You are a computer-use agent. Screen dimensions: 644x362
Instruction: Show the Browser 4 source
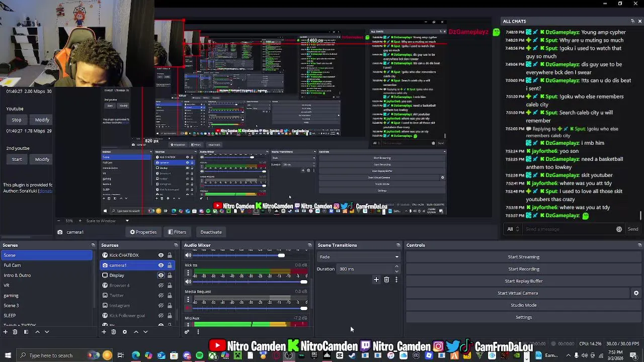pos(161,286)
